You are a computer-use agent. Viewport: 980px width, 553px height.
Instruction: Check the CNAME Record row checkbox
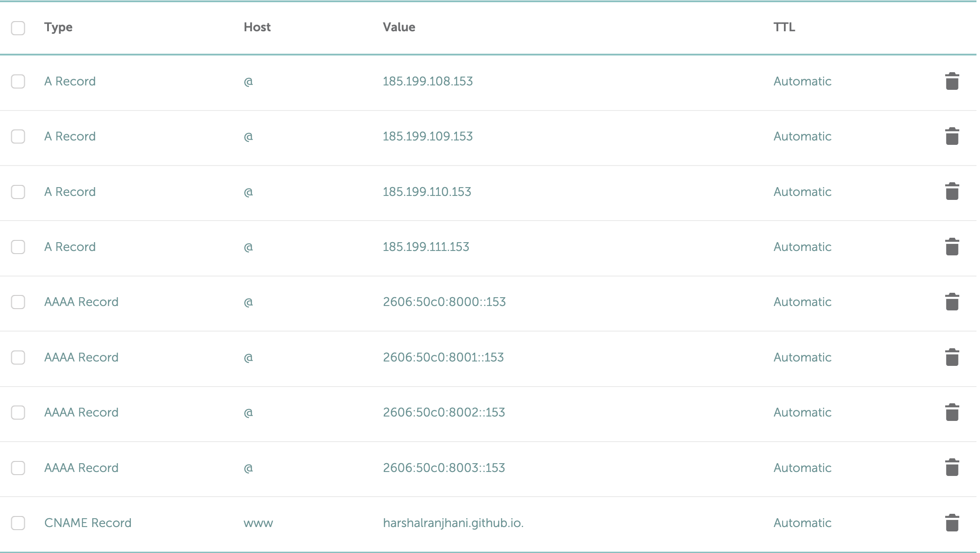(x=18, y=523)
